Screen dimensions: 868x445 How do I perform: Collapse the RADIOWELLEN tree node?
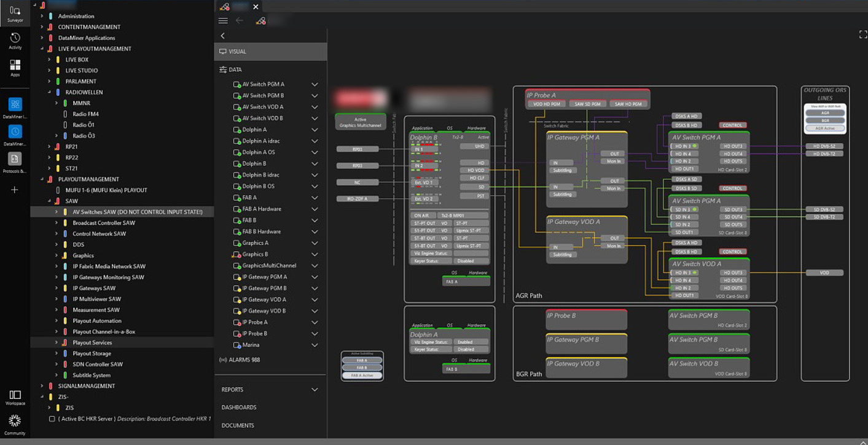49,92
